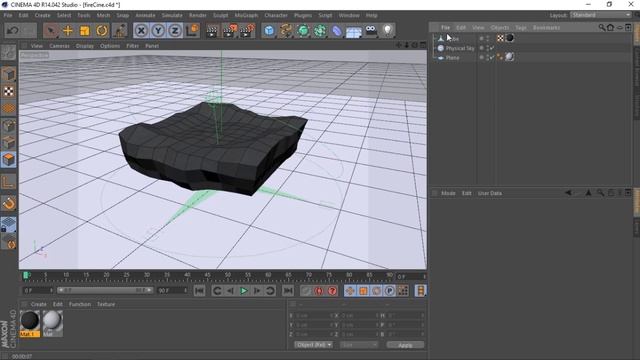Image resolution: width=640 pixels, height=360 pixels.
Task: Go to end of animation
Action: pyautogui.click(x=288, y=291)
